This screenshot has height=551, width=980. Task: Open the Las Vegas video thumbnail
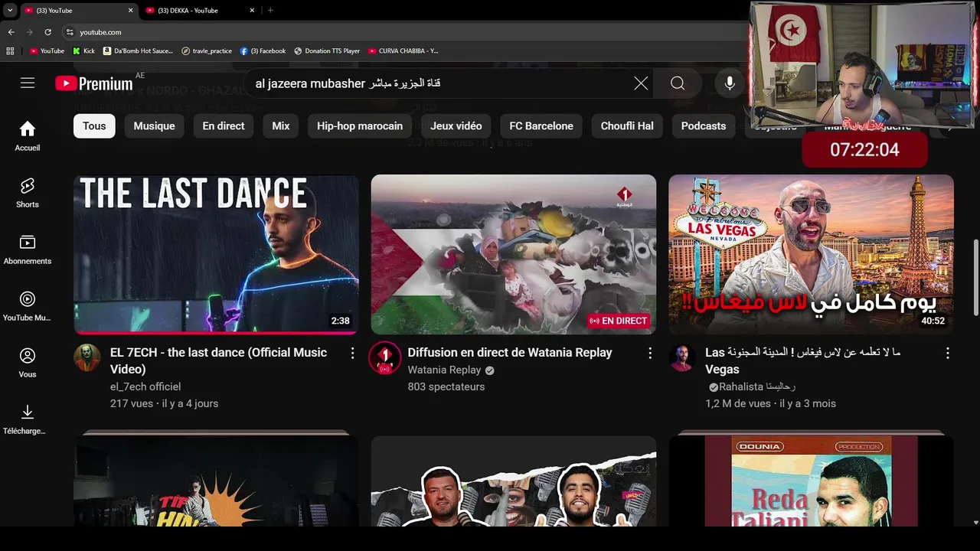pyautogui.click(x=811, y=254)
